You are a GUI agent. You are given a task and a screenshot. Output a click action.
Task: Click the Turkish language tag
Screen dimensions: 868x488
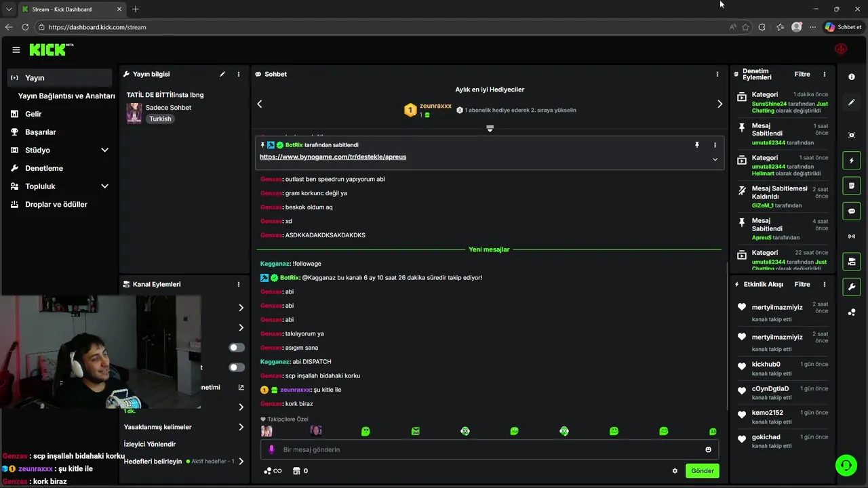161,119
